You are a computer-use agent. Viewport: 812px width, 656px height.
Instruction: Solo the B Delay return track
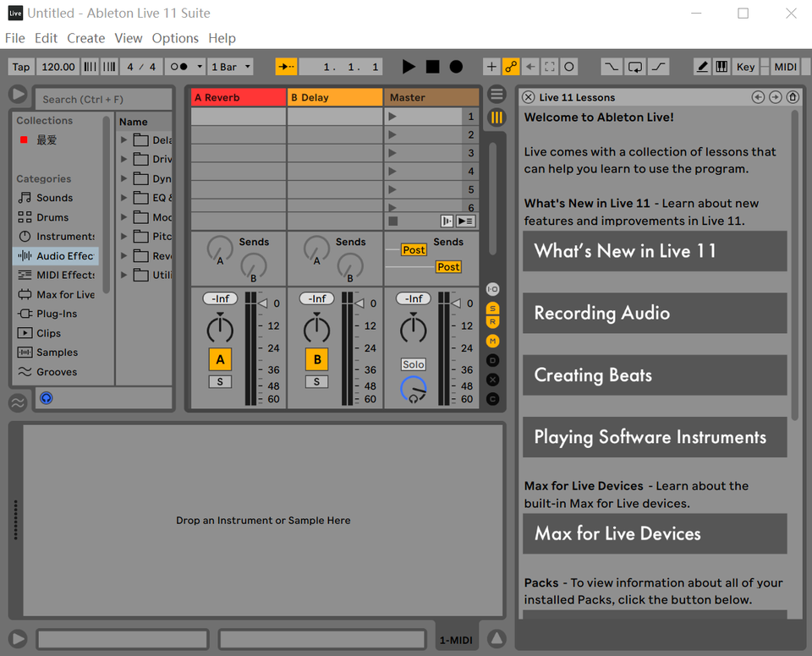click(x=316, y=382)
